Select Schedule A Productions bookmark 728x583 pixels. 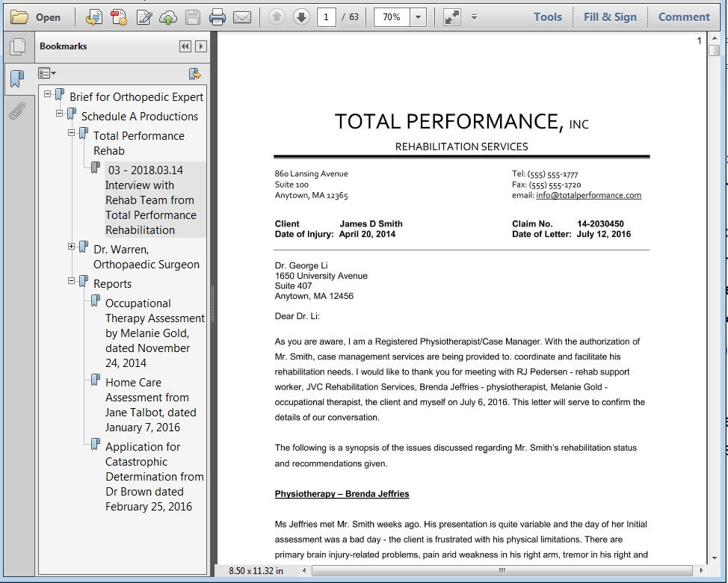140,117
